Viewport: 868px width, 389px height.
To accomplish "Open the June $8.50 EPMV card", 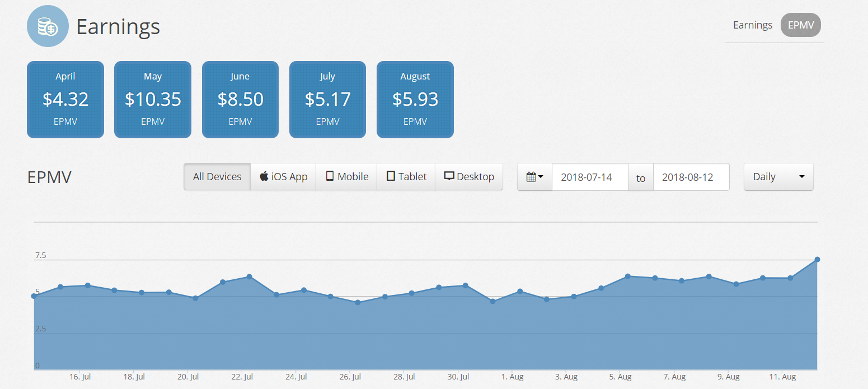I will (x=240, y=100).
